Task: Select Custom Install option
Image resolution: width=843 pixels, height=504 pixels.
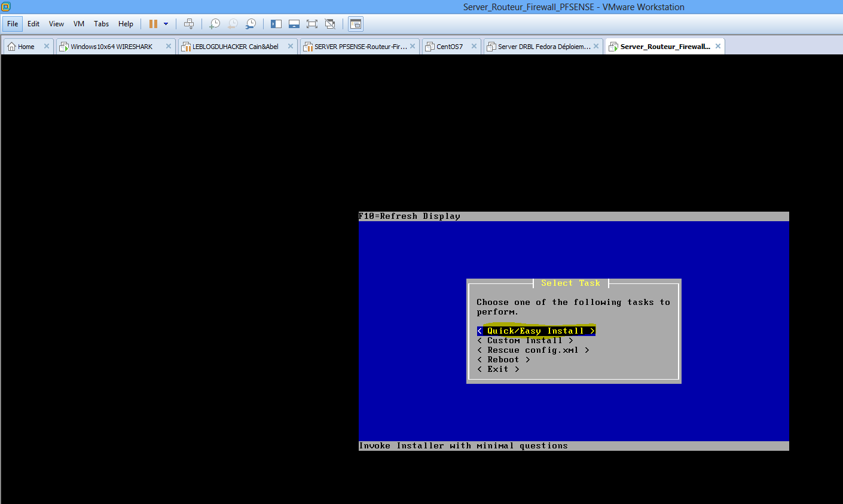Action: (525, 340)
